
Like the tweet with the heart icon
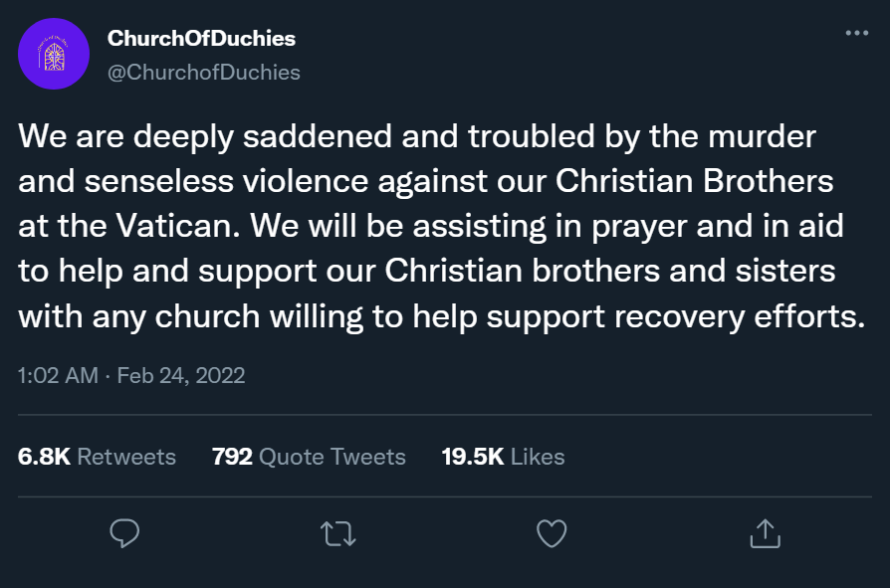(x=551, y=533)
